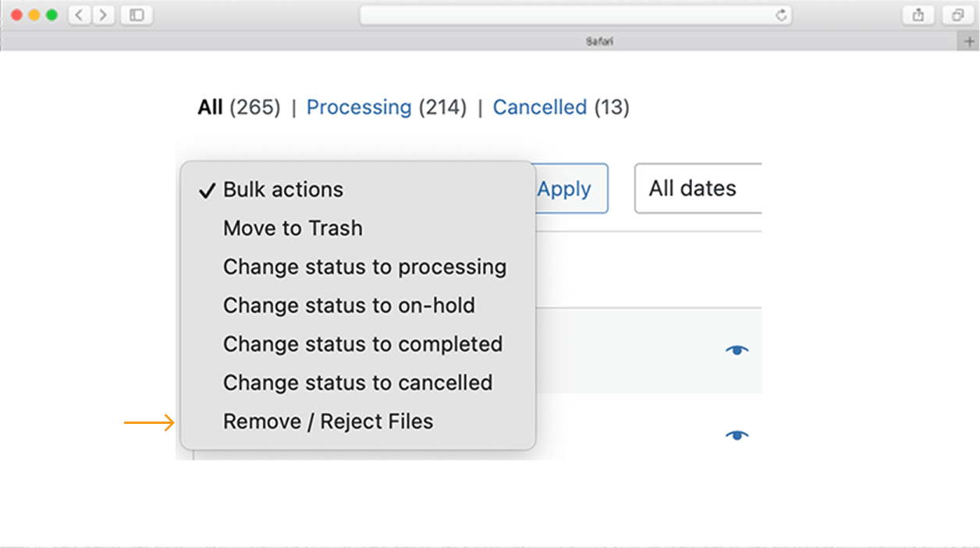Image resolution: width=980 pixels, height=548 pixels.
Task: Open the Share sheet in Safari
Action: point(918,15)
